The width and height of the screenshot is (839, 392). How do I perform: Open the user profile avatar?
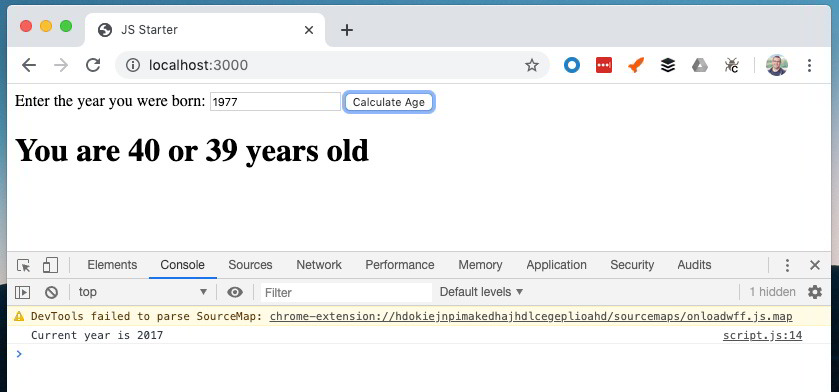tap(777, 65)
